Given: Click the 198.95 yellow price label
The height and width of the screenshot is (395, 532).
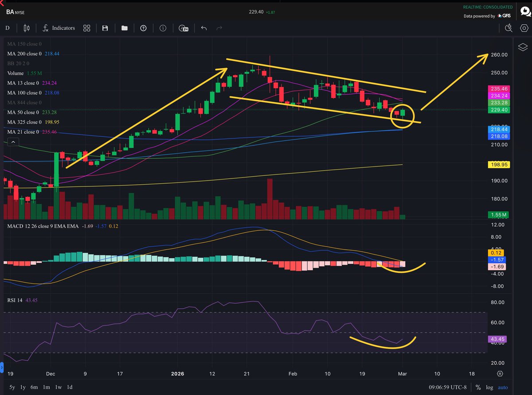Looking at the screenshot, I should (499, 164).
